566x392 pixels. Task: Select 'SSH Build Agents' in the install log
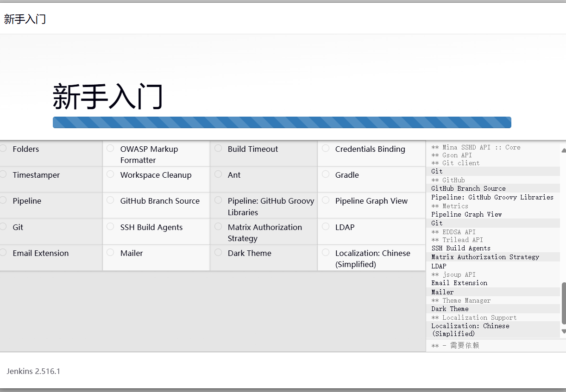click(x=461, y=248)
